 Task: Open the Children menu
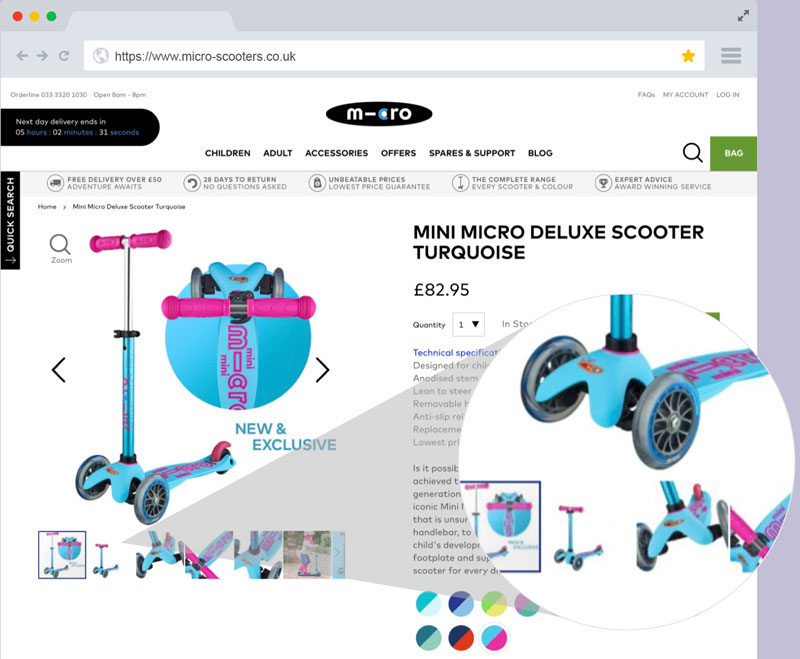click(228, 153)
